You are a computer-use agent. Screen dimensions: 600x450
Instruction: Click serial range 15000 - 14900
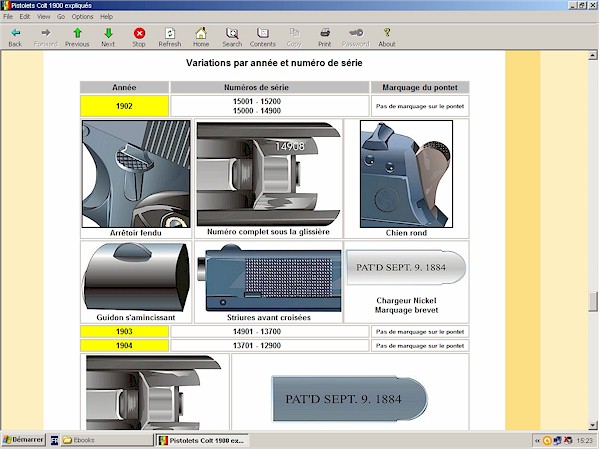click(257, 111)
